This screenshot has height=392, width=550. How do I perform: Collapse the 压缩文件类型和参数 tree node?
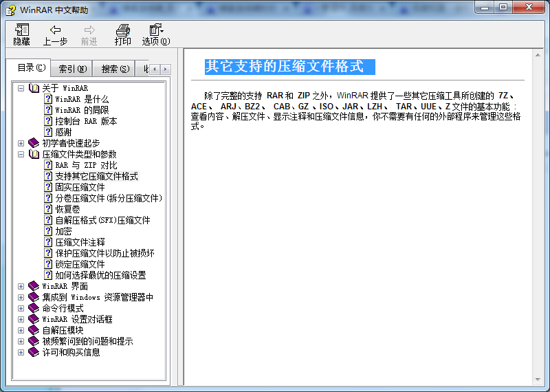click(x=21, y=154)
